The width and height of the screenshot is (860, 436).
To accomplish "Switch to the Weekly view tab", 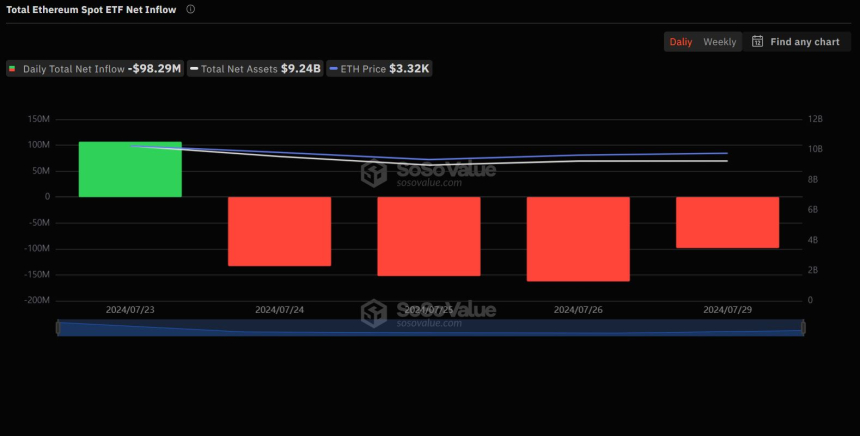I will point(720,42).
